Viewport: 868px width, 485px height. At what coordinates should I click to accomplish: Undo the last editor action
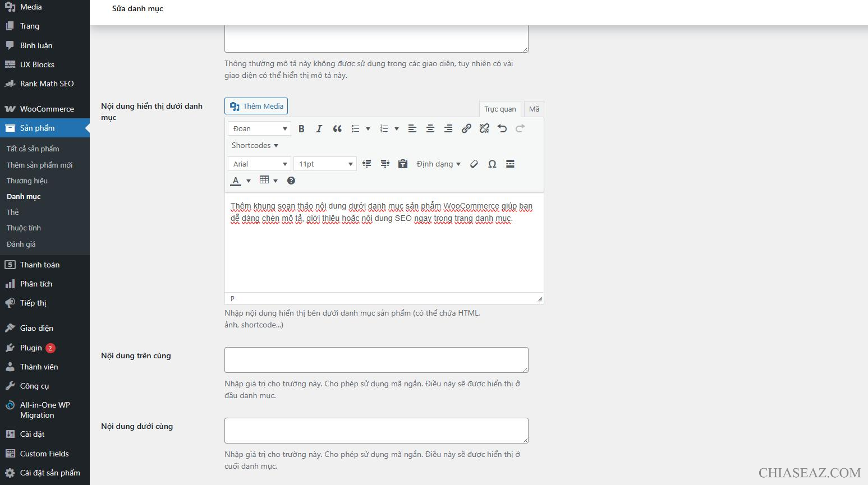point(502,129)
